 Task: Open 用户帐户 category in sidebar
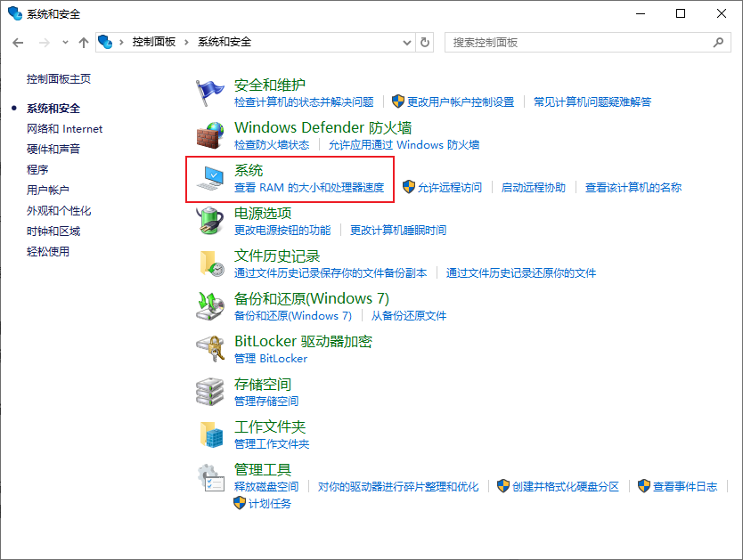pos(48,190)
